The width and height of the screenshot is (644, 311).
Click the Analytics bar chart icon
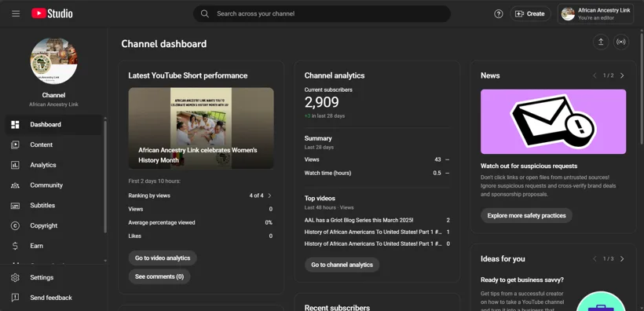15,165
